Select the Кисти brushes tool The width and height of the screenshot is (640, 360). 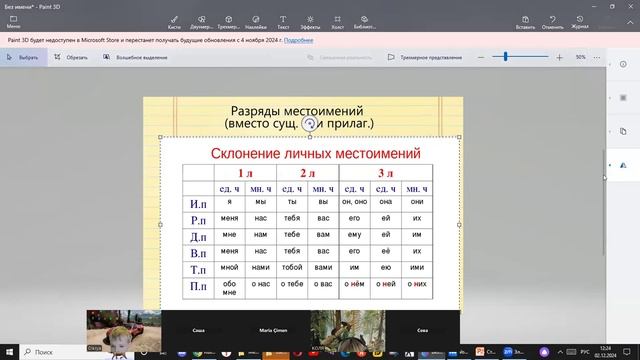point(174,22)
